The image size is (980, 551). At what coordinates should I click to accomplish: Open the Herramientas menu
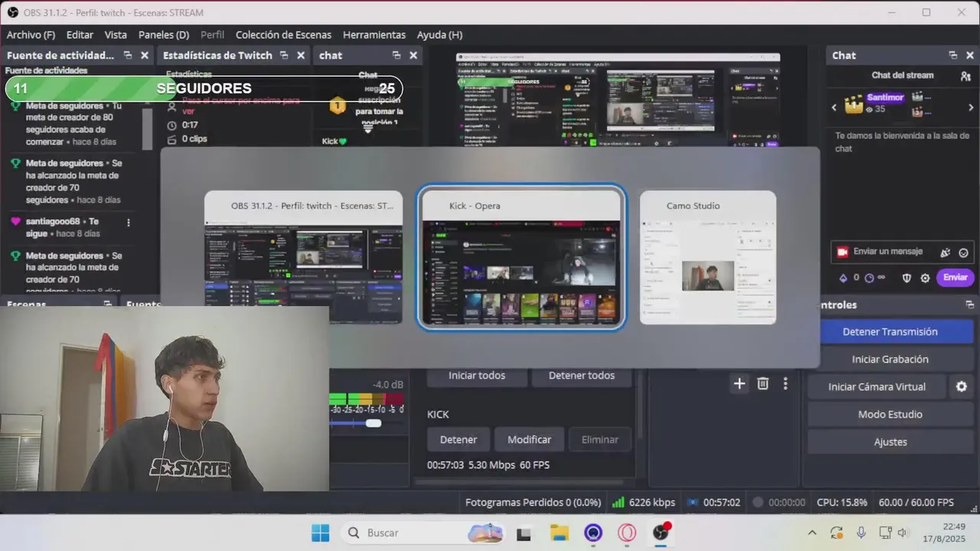(x=374, y=34)
